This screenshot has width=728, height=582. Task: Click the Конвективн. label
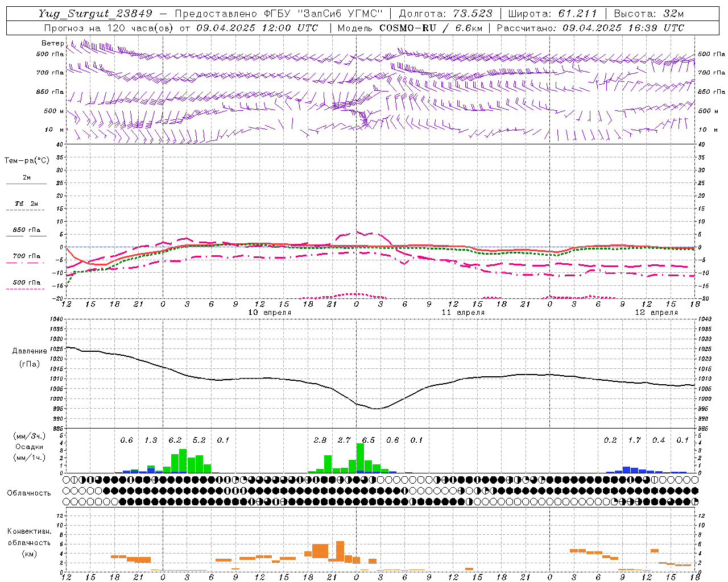click(x=30, y=531)
